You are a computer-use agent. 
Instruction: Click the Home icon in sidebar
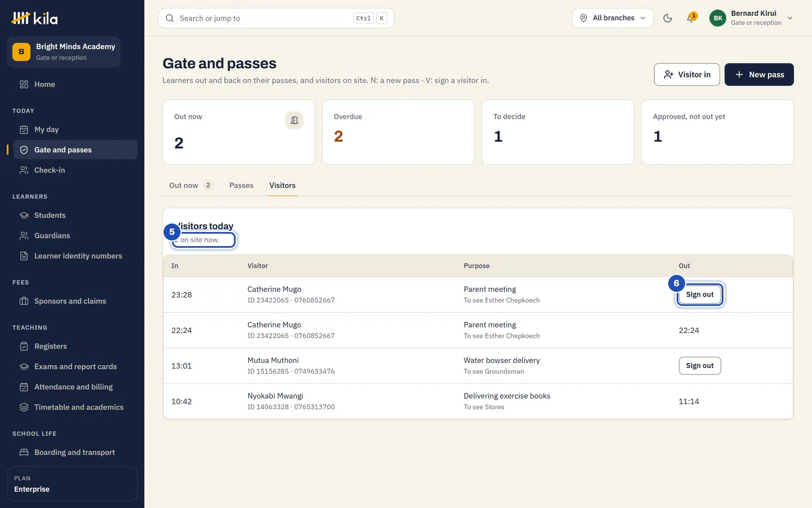[x=24, y=84]
